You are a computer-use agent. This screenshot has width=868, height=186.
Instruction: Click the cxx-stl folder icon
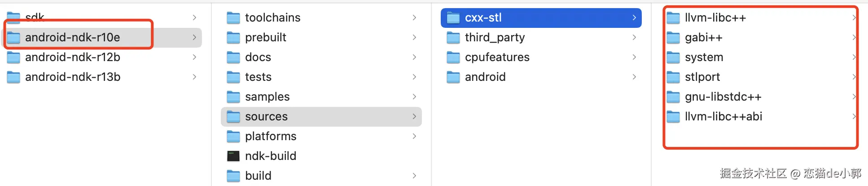(453, 18)
